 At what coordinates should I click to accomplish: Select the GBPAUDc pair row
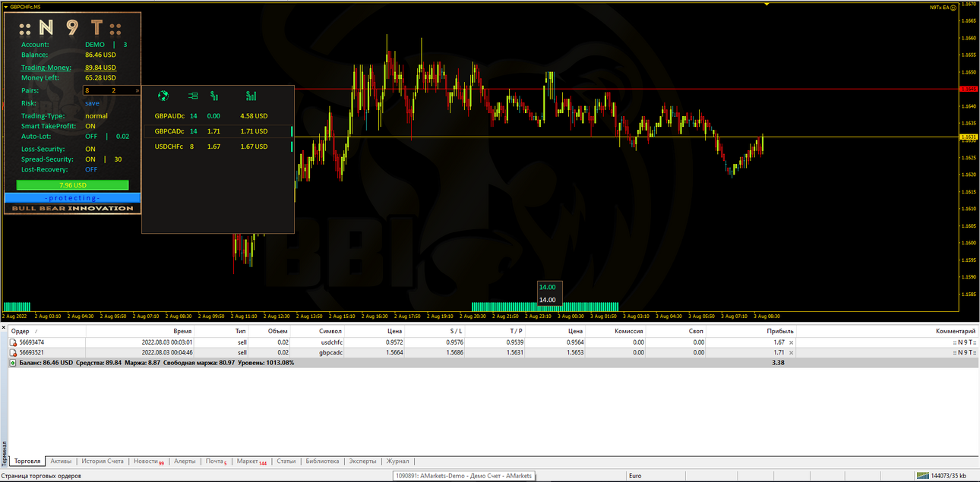pyautogui.click(x=218, y=116)
